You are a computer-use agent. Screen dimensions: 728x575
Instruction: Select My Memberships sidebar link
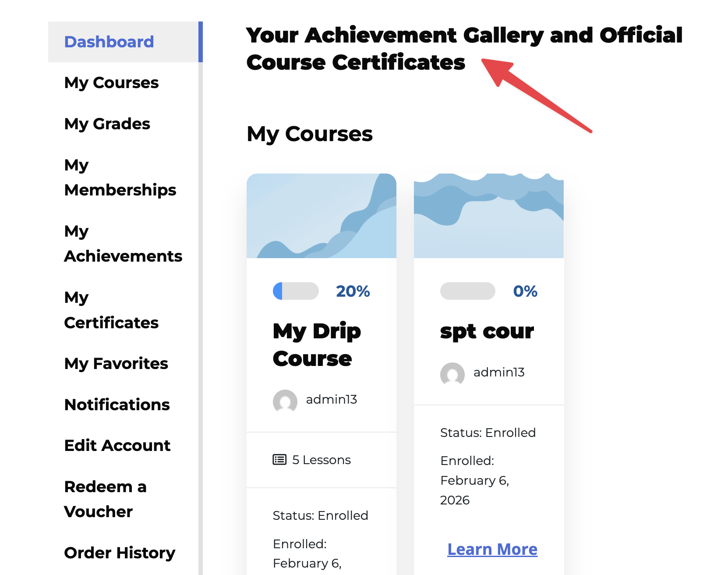pyautogui.click(x=120, y=177)
